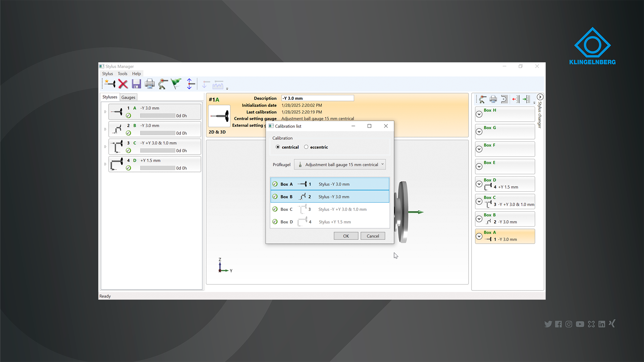Click stylus 4 D icon in Styluses list
Viewport: 644px width, 362px height.
click(117, 164)
